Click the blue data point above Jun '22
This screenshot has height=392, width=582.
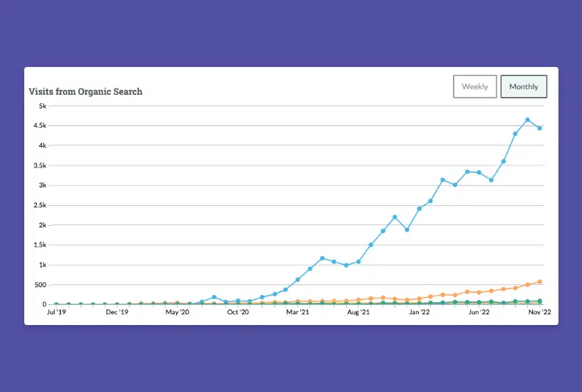(479, 172)
